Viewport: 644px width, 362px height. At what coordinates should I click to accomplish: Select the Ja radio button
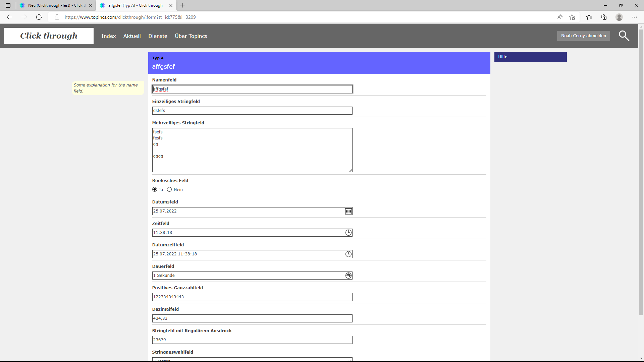pyautogui.click(x=155, y=190)
